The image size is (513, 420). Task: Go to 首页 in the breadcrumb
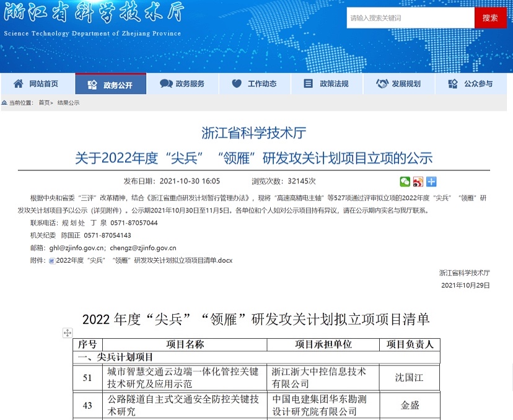[44, 103]
